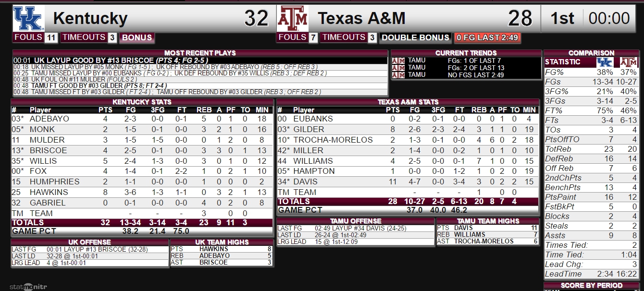The height and width of the screenshot is (291, 644).
Task: Select HAWKINS row in Kentucky stats
Action: (142, 192)
